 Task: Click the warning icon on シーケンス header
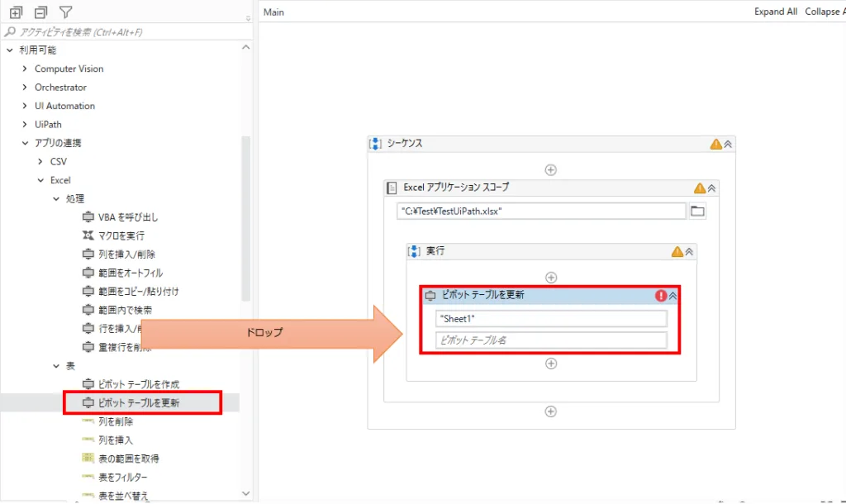(x=715, y=144)
